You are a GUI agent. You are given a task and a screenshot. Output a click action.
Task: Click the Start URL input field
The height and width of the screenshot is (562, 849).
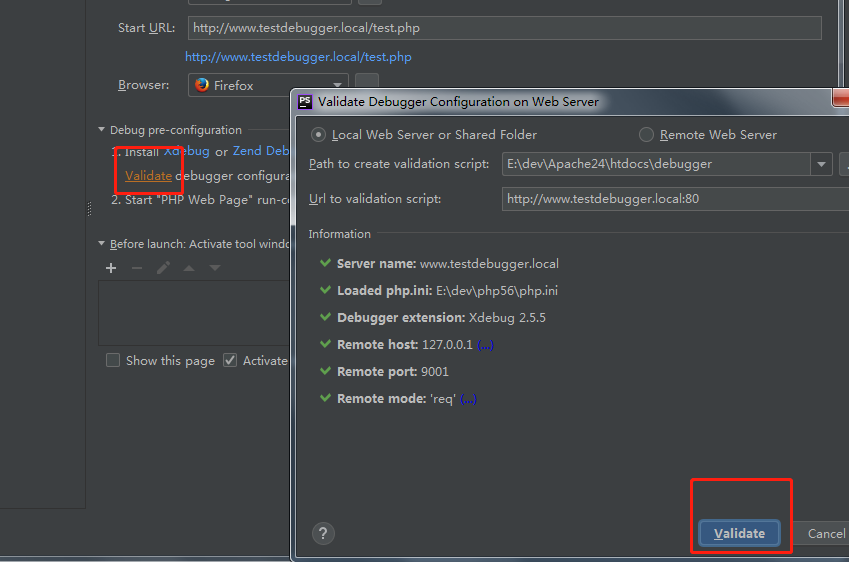coord(505,28)
